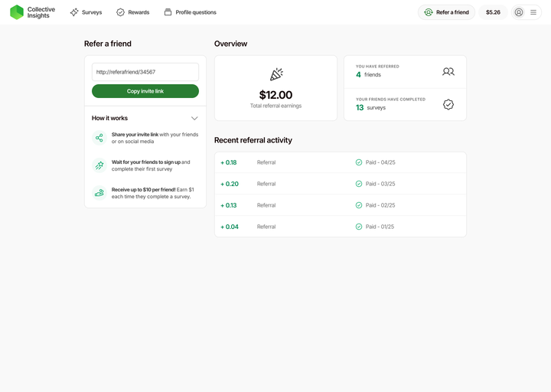
Task: Click the referred friends people icon
Action: point(448,71)
